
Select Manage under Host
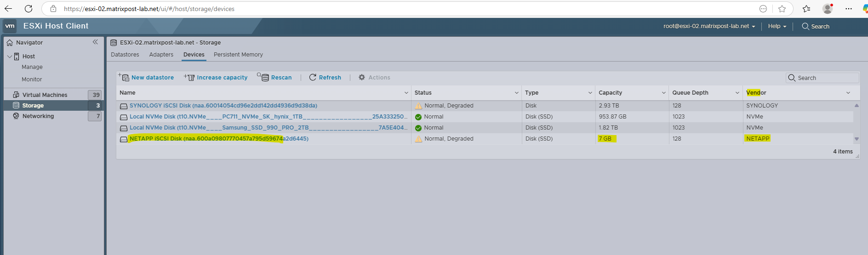[x=32, y=67]
